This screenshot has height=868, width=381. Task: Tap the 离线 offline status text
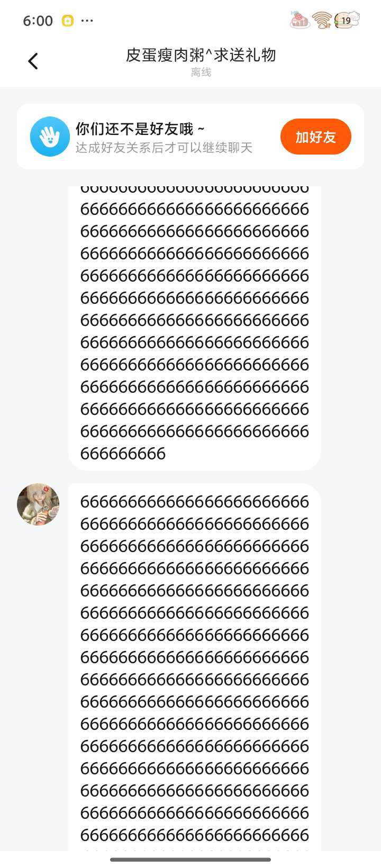point(201,73)
